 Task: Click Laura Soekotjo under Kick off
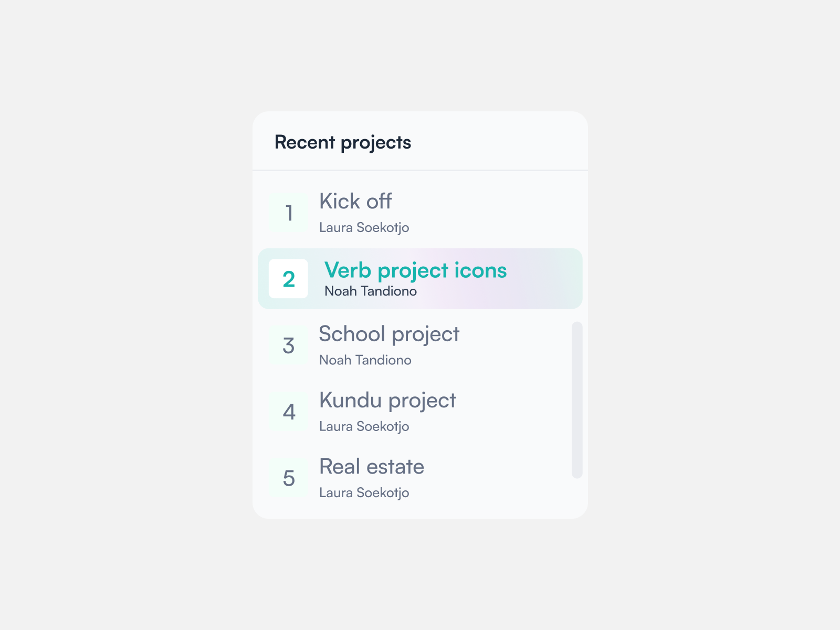click(x=364, y=227)
